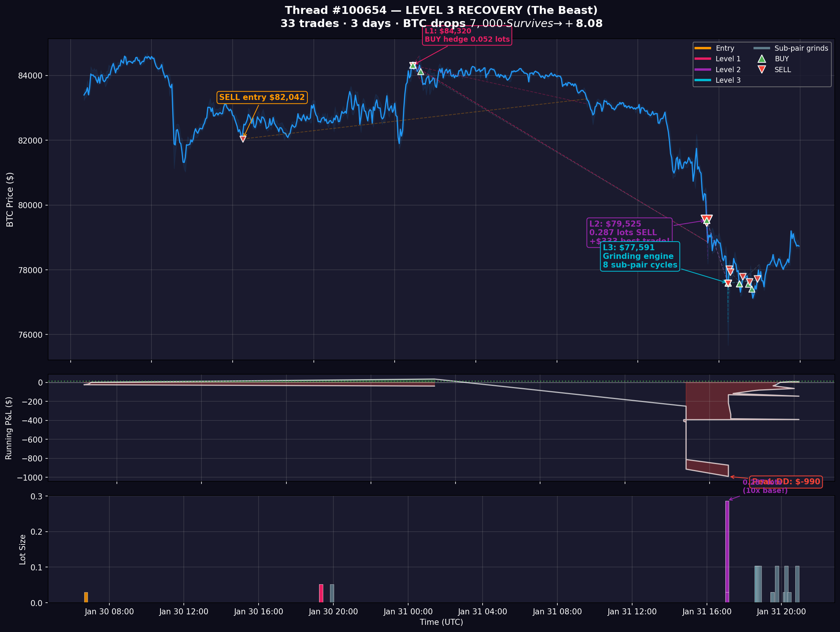
Task: Click the green BUY triangle in legend
Action: point(761,59)
